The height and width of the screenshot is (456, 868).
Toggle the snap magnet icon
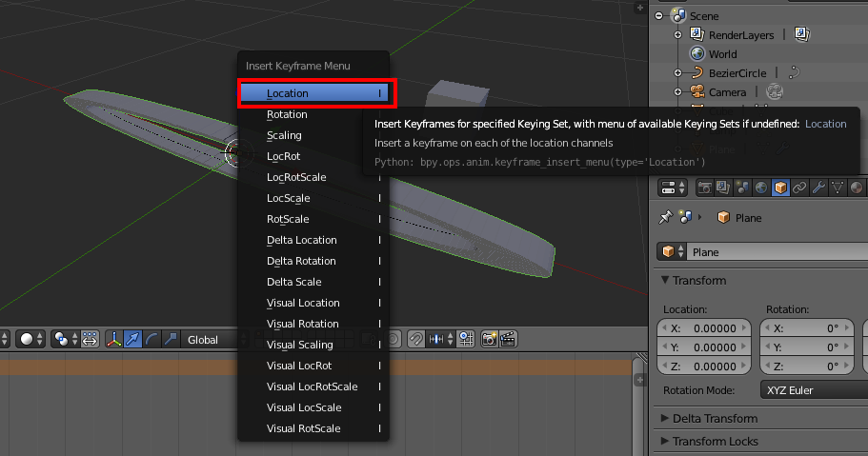pyautogui.click(x=415, y=339)
